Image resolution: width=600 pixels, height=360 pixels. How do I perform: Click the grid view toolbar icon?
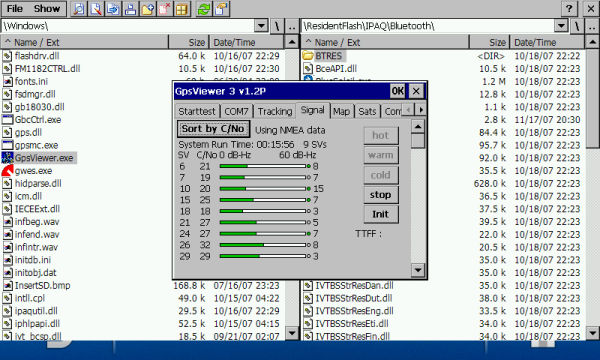(182, 9)
